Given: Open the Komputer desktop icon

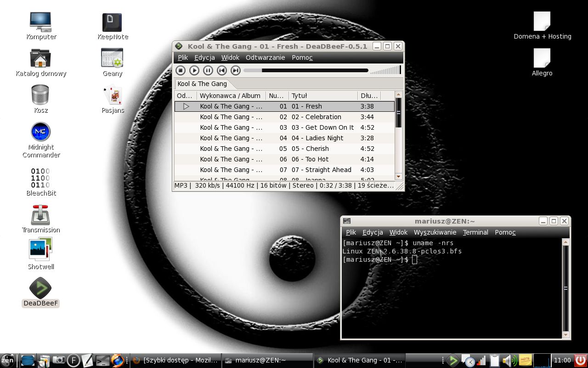Looking at the screenshot, I should [x=41, y=26].
